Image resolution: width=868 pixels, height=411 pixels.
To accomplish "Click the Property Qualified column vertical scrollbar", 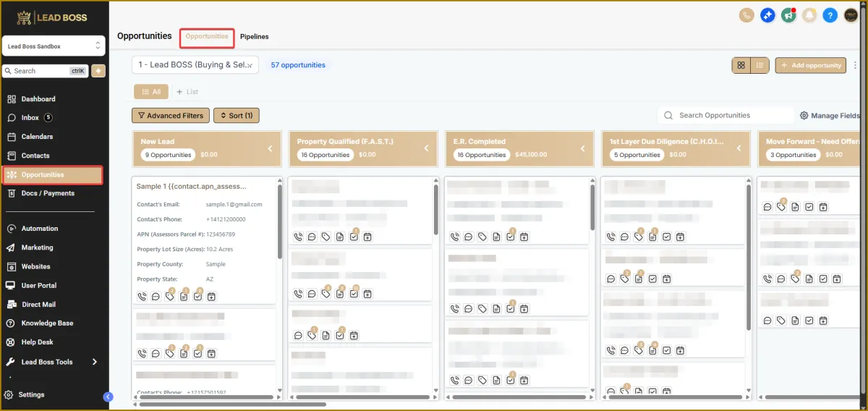I will tap(436, 210).
